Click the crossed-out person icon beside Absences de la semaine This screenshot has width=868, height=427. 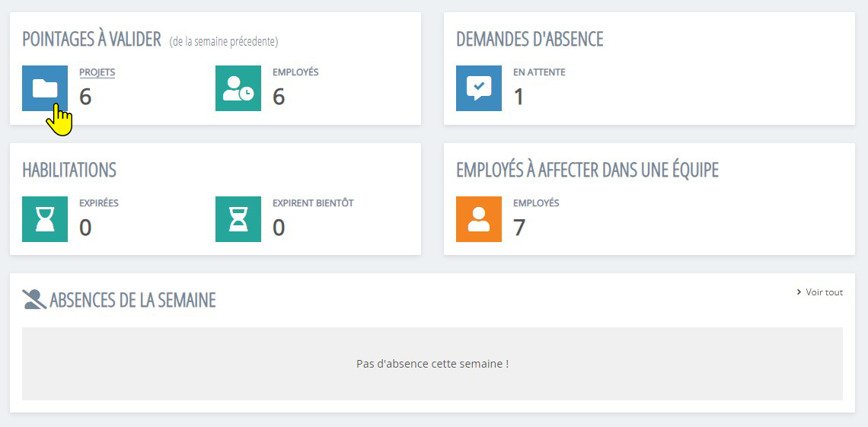pos(34,299)
